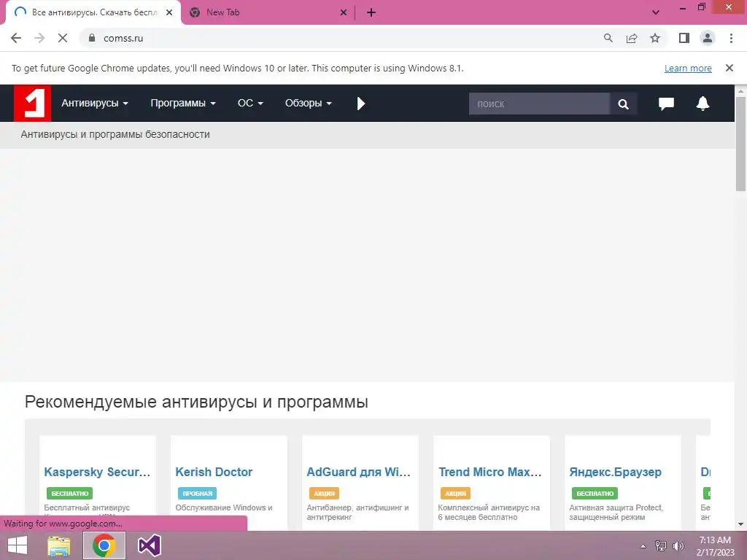Screen dimensions: 747x560
Task: Open Kerish Doctor program link
Action: 214,472
